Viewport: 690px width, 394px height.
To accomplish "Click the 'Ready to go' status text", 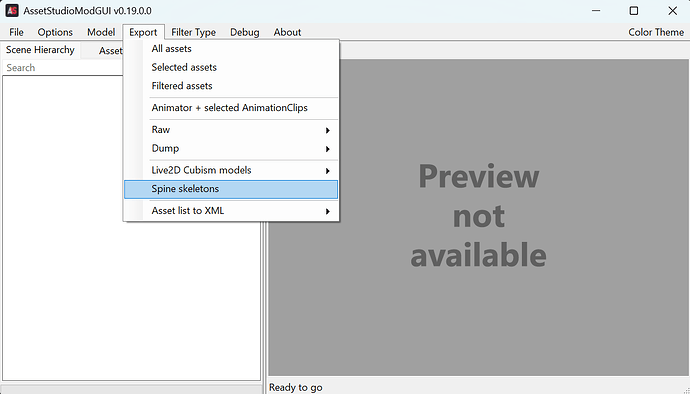I will click(x=296, y=387).
